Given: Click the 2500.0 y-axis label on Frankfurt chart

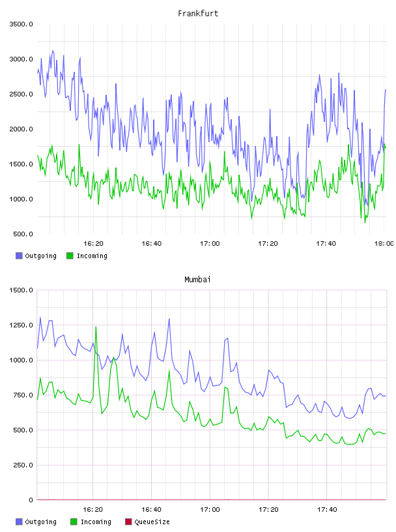Looking at the screenshot, I should tap(21, 94).
